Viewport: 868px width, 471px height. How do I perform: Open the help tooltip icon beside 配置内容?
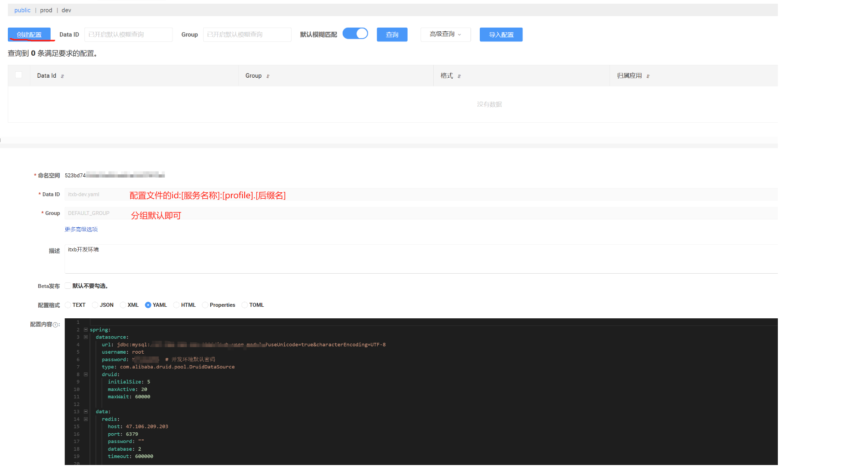tap(56, 324)
